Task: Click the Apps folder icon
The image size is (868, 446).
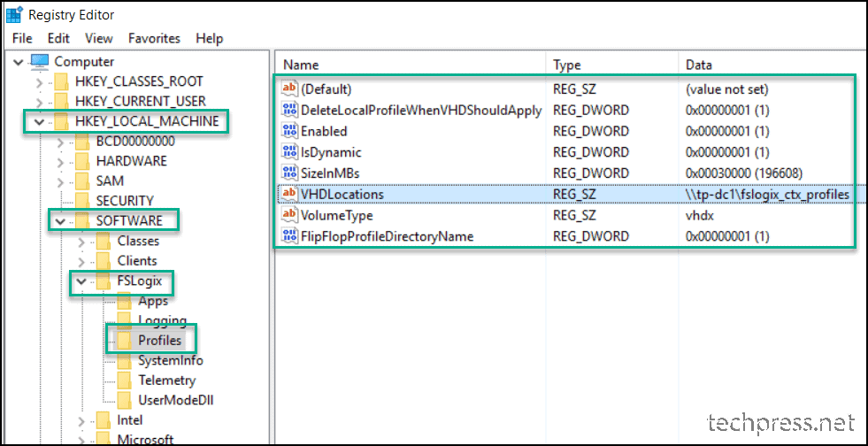Action: [125, 301]
